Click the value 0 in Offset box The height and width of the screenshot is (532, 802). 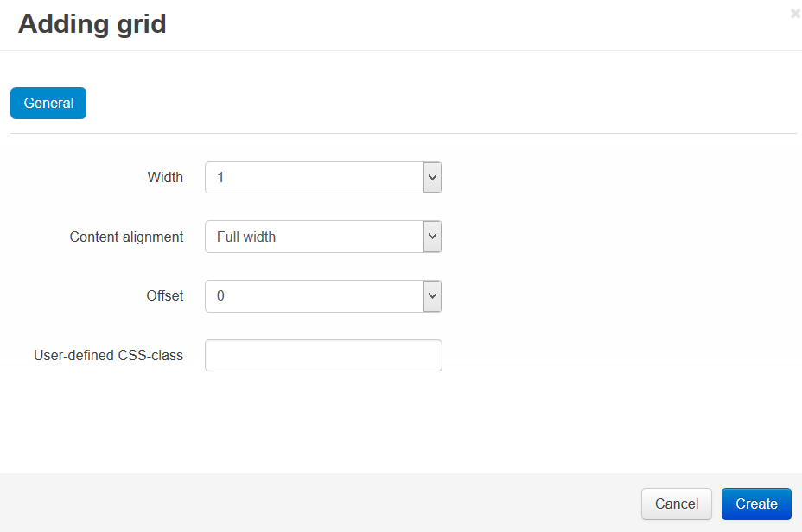[220, 296]
